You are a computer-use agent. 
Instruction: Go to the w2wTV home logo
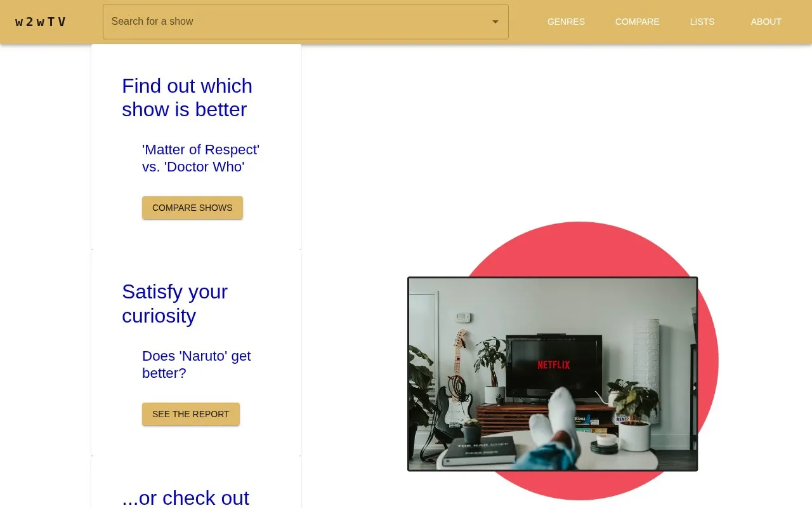coord(41,22)
